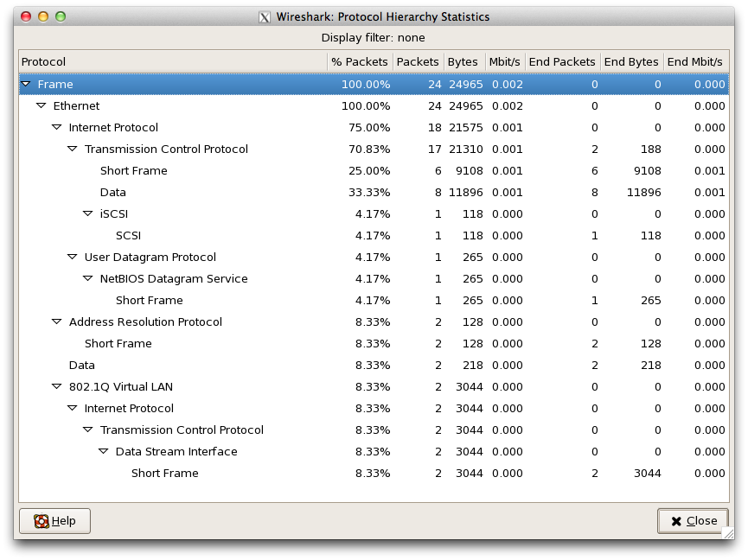Click the X11 icon in title bar

click(265, 17)
